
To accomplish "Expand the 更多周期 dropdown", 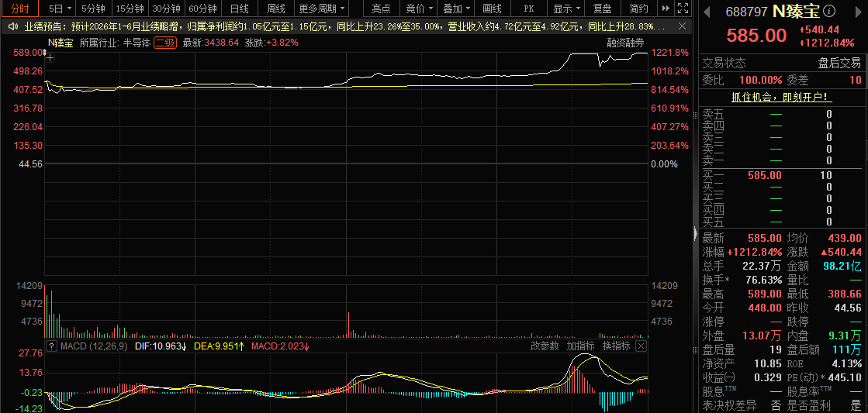I will 322,9.
